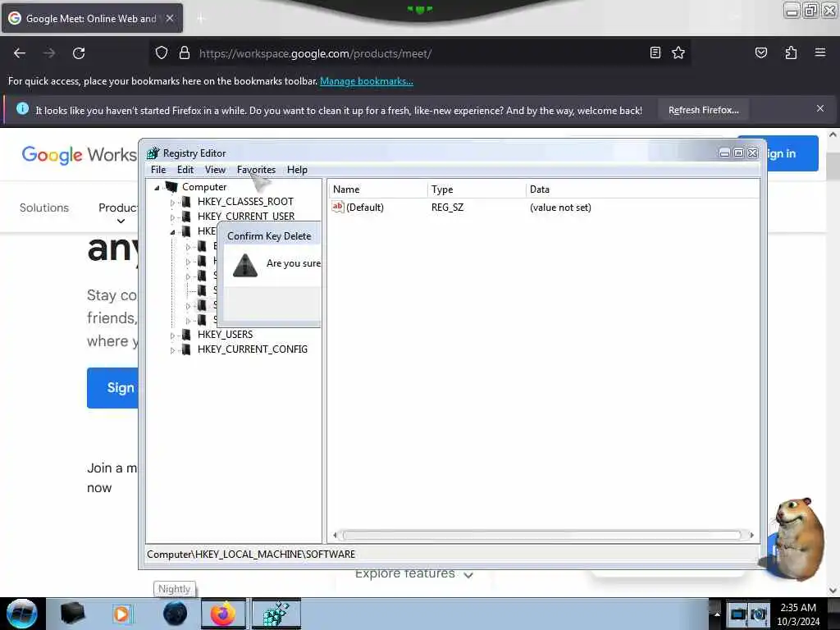
Task: Switch to Firefox taskbar button
Action: click(x=223, y=614)
